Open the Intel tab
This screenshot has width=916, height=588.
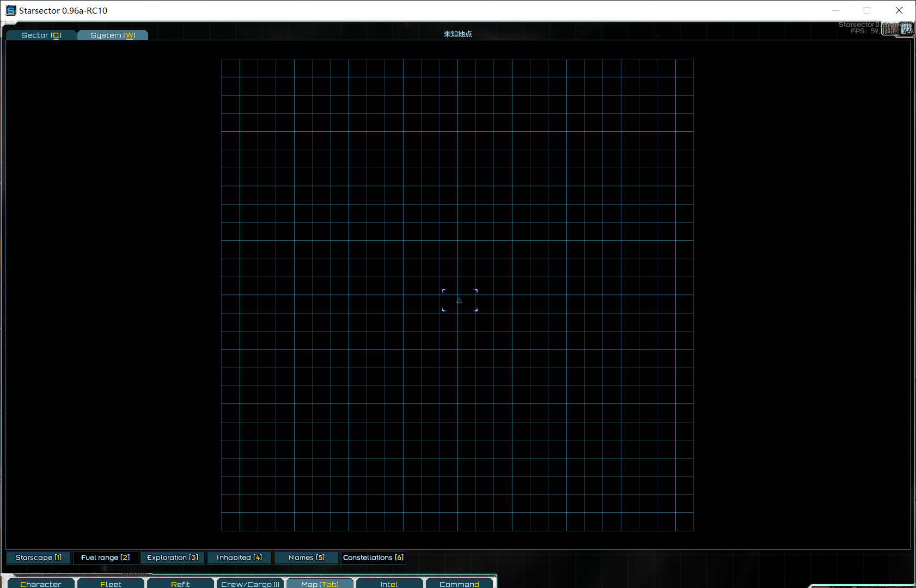[x=389, y=584]
